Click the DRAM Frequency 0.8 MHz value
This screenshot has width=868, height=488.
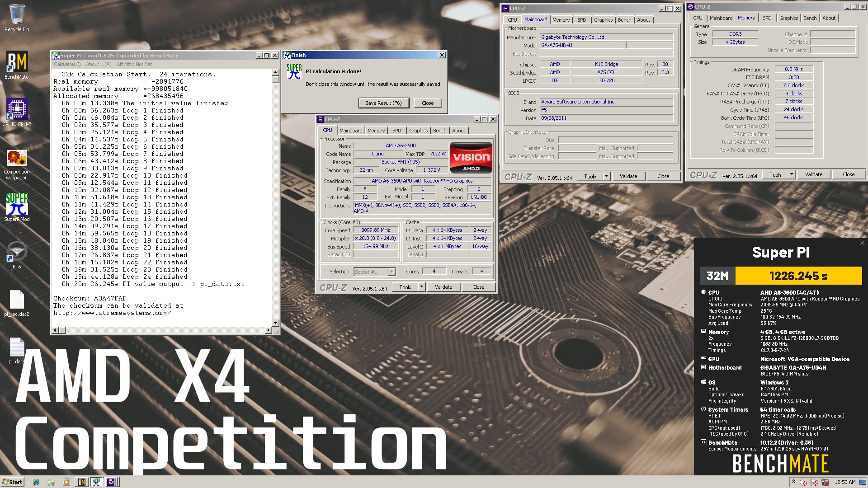pos(794,69)
